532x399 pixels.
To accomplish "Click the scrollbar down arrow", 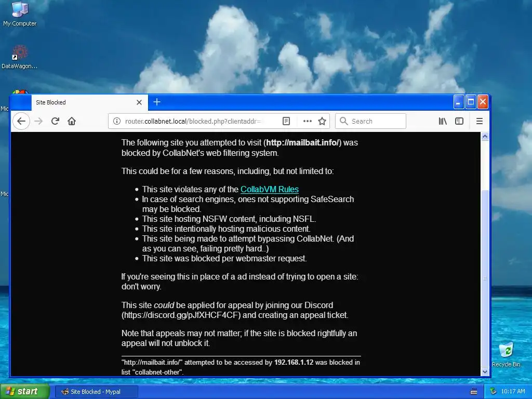I will coord(485,371).
